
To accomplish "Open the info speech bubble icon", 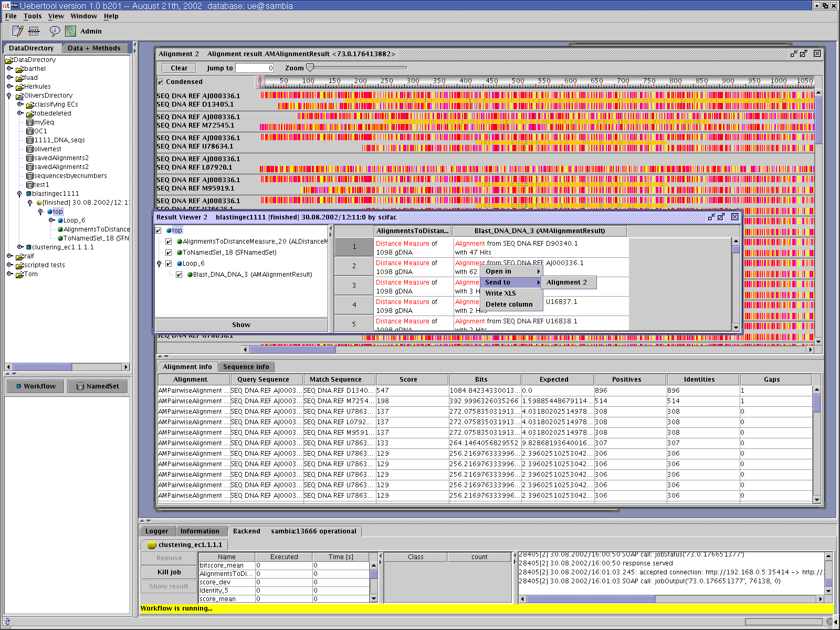I will click(x=55, y=31).
